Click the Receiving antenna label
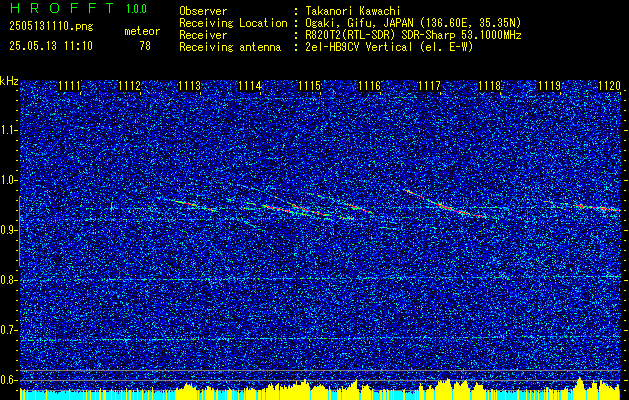Screen dimensions: 629x400 pyautogui.click(x=230, y=47)
